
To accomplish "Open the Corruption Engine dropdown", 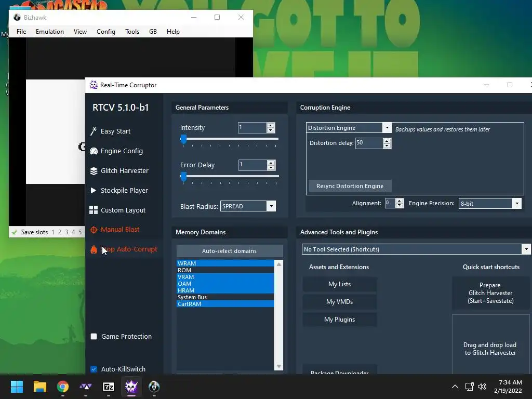I will pos(387,128).
